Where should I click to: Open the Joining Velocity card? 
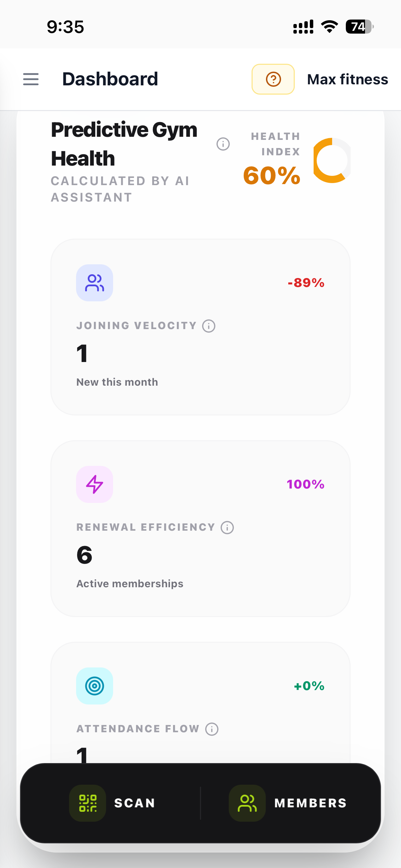click(200, 327)
